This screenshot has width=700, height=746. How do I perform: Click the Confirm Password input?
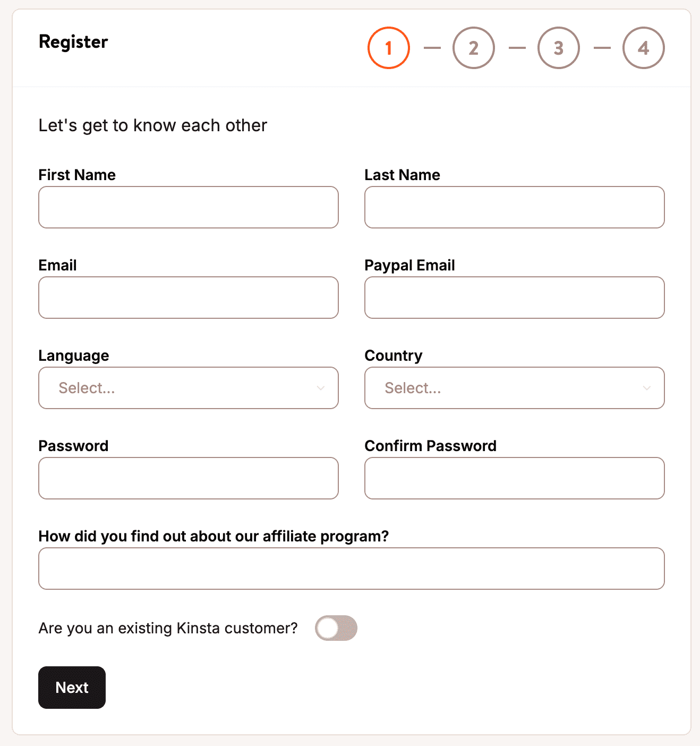(x=514, y=478)
